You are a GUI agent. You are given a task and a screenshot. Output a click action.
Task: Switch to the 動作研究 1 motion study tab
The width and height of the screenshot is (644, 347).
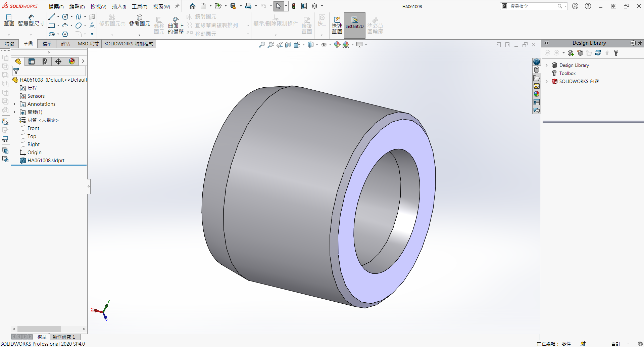pos(64,337)
